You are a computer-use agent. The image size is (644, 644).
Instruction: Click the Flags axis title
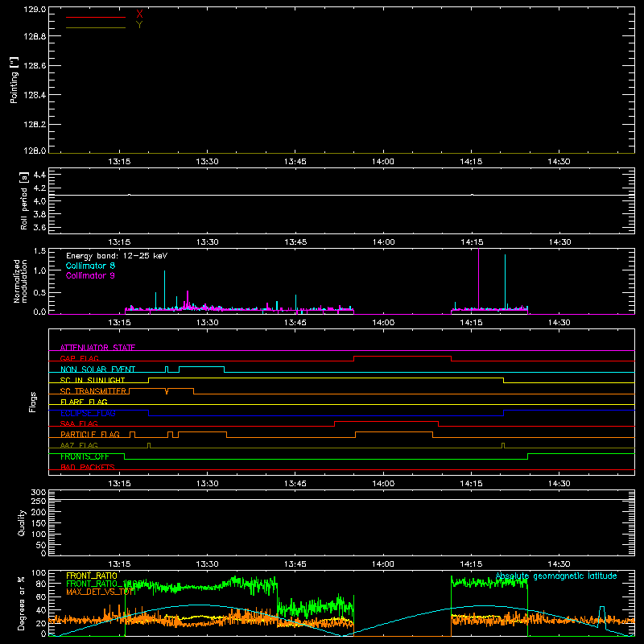pos(33,402)
